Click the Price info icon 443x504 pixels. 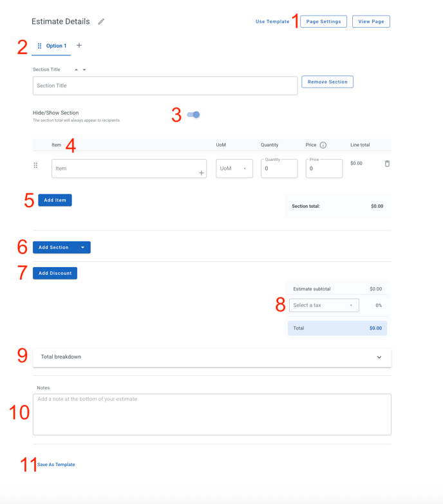pos(323,145)
